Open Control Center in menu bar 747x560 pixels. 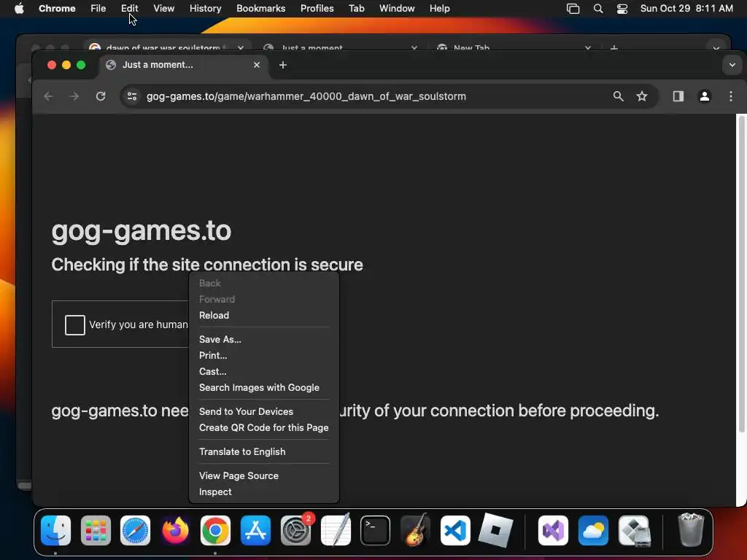pos(622,9)
